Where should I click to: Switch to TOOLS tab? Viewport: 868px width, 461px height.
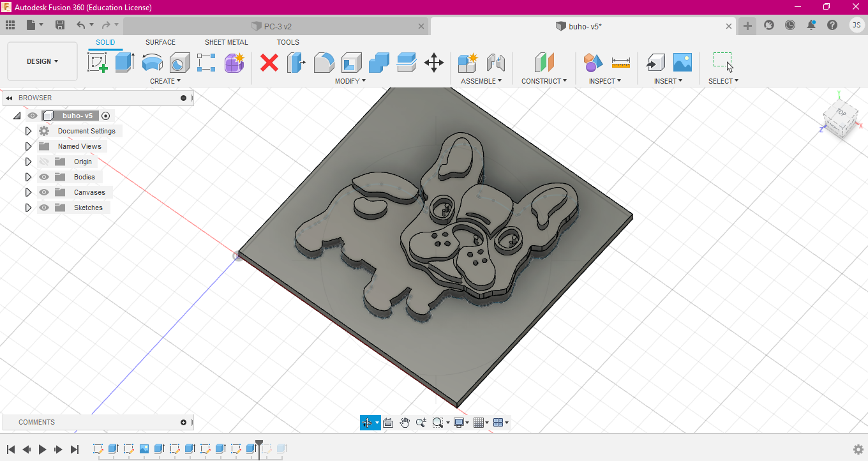288,42
